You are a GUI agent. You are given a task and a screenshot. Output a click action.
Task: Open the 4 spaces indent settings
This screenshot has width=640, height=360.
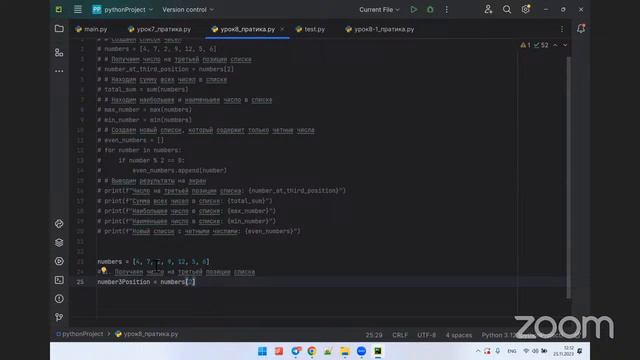click(x=459, y=335)
